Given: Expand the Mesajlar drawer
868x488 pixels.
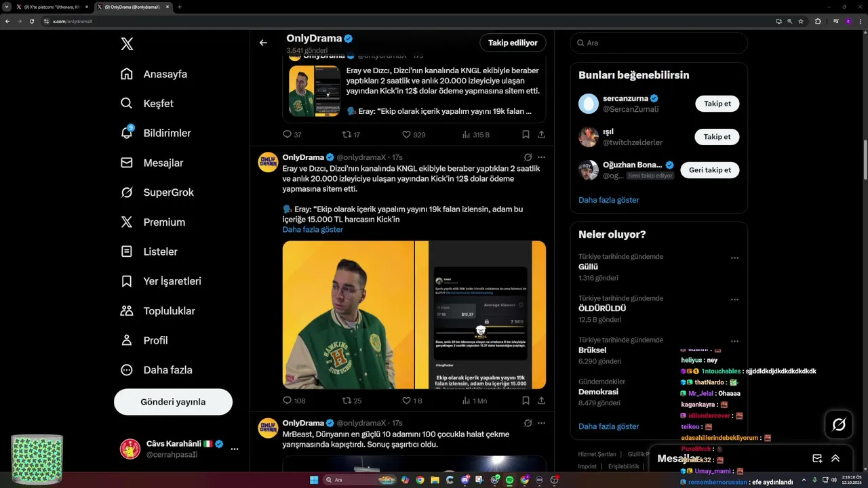Looking at the screenshot, I should [835, 459].
